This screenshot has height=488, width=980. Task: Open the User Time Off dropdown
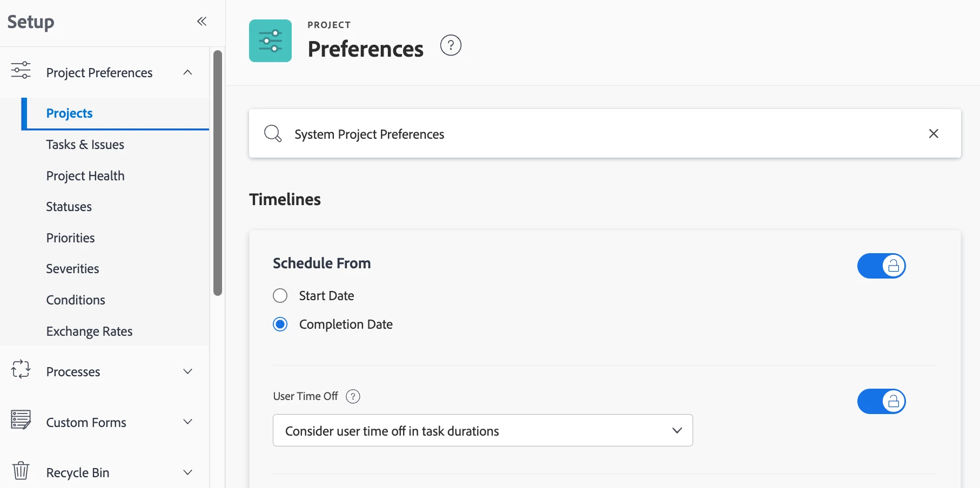[x=482, y=430]
